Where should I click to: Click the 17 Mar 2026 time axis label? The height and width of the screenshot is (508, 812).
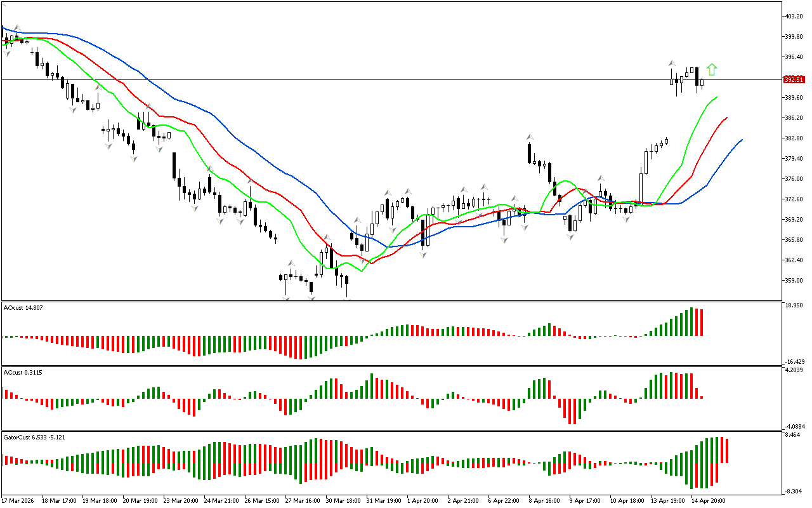(x=19, y=500)
